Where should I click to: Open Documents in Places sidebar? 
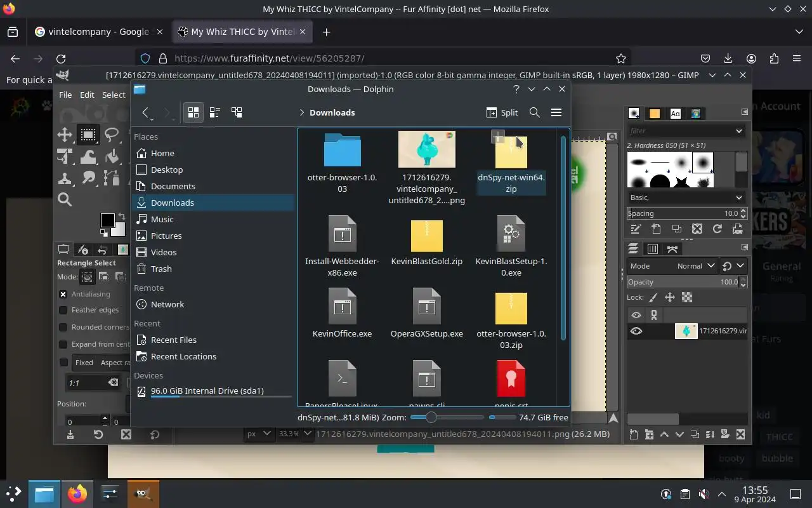click(x=213, y=186)
